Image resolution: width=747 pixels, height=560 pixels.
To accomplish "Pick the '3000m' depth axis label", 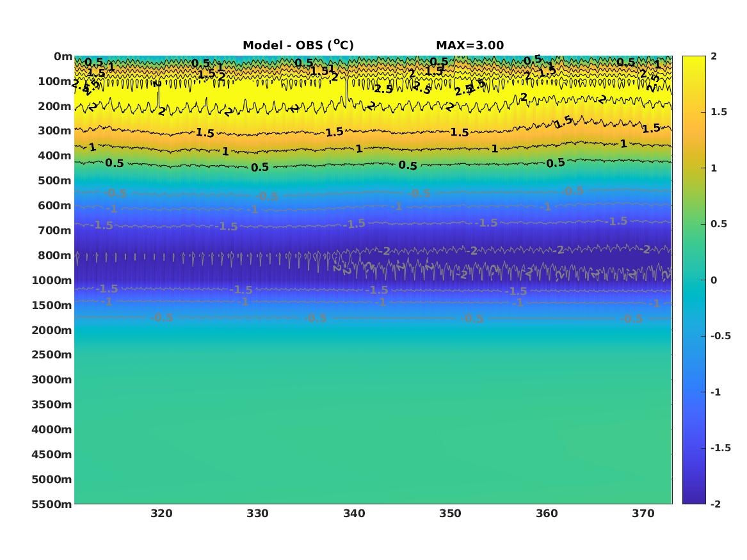I will click(52, 380).
